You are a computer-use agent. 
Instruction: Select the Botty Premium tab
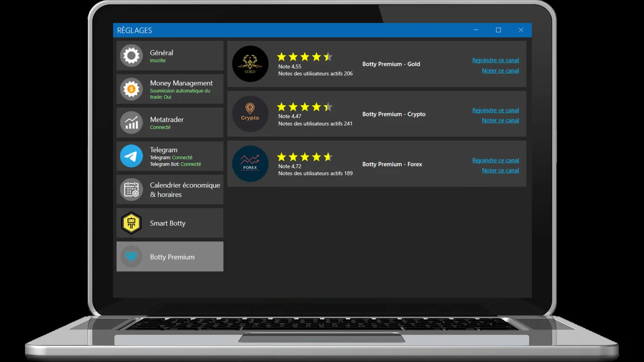(170, 257)
